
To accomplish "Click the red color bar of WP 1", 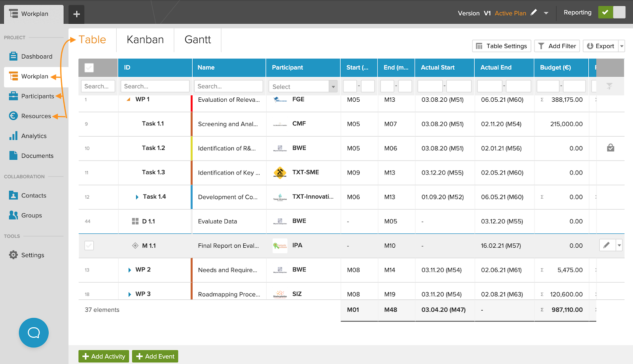I will pos(191,103).
